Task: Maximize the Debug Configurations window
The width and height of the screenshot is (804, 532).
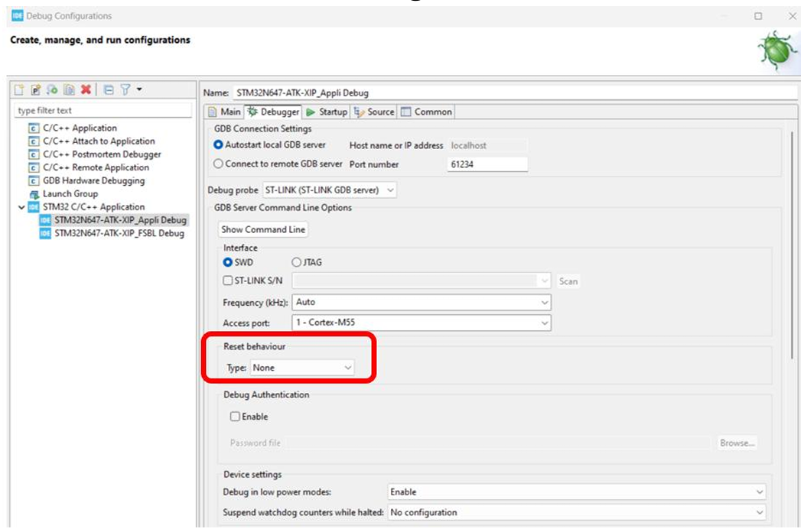Action: click(758, 16)
